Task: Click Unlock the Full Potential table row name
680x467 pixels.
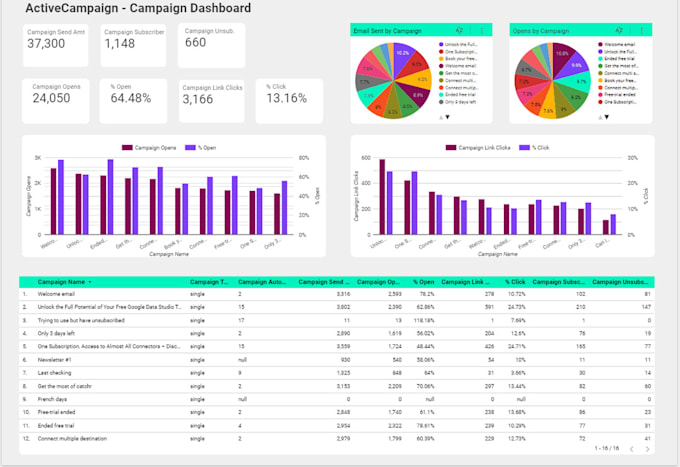Action: tap(109, 307)
